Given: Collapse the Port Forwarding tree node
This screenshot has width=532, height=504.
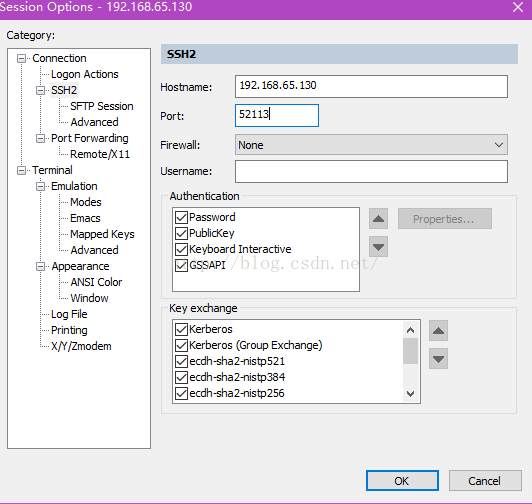Looking at the screenshot, I should 40,138.
